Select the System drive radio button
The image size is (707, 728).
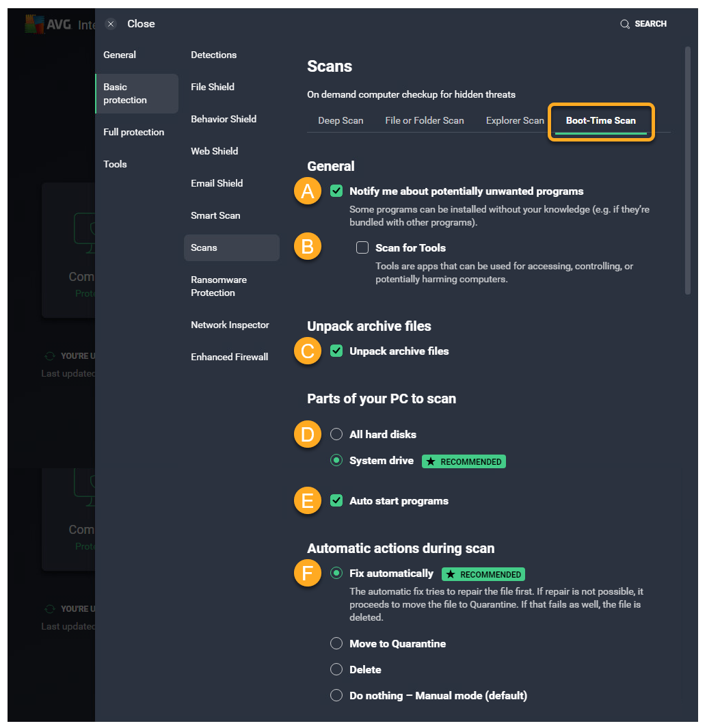click(x=336, y=461)
